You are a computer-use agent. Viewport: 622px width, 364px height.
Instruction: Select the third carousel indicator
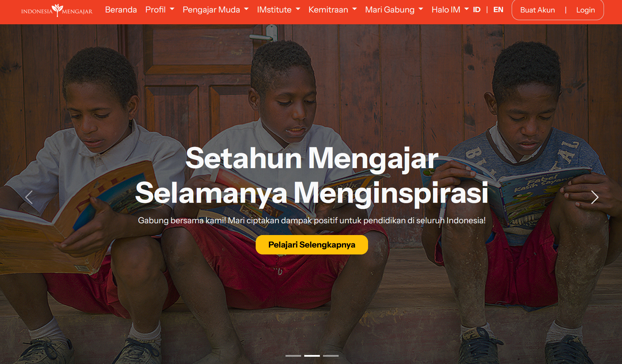pyautogui.click(x=331, y=356)
